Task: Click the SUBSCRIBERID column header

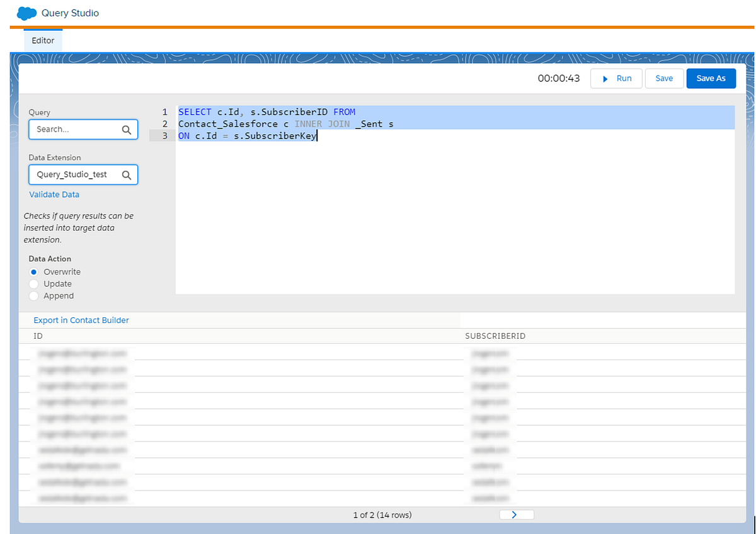Action: pyautogui.click(x=495, y=336)
